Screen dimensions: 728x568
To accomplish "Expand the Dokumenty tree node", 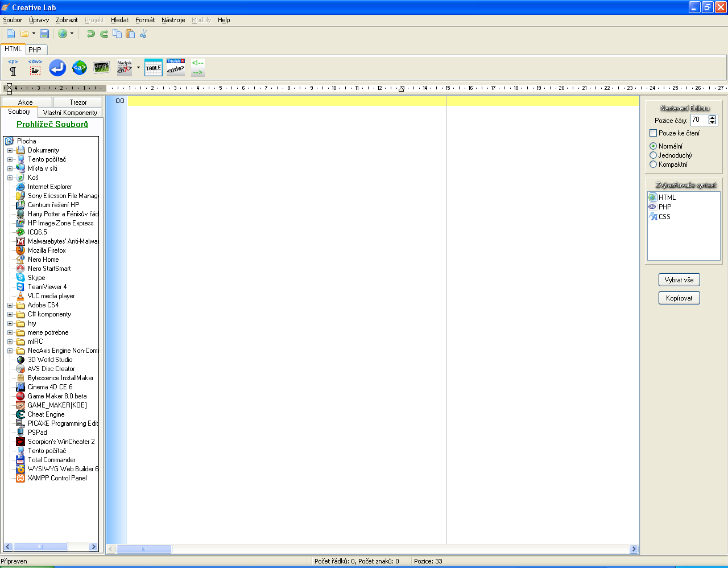I will click(10, 151).
